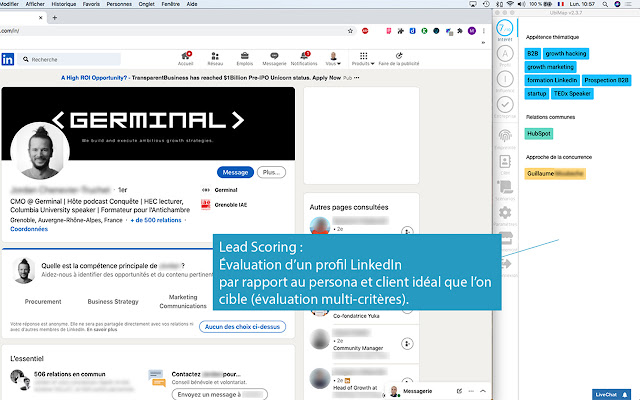This screenshot has height=400, width=640.
Task: Select the growth marketing tag
Action: point(550,67)
